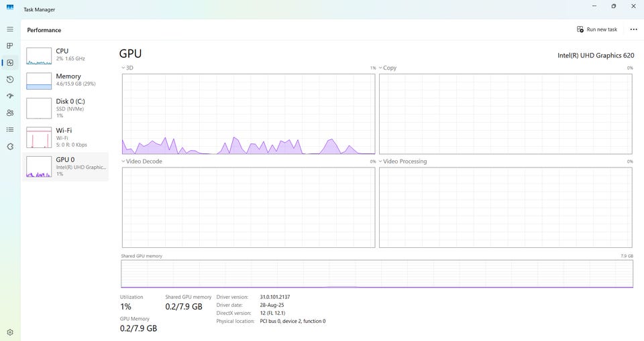Expand the Copy engine dropdown
This screenshot has height=341, width=644.
click(x=387, y=68)
